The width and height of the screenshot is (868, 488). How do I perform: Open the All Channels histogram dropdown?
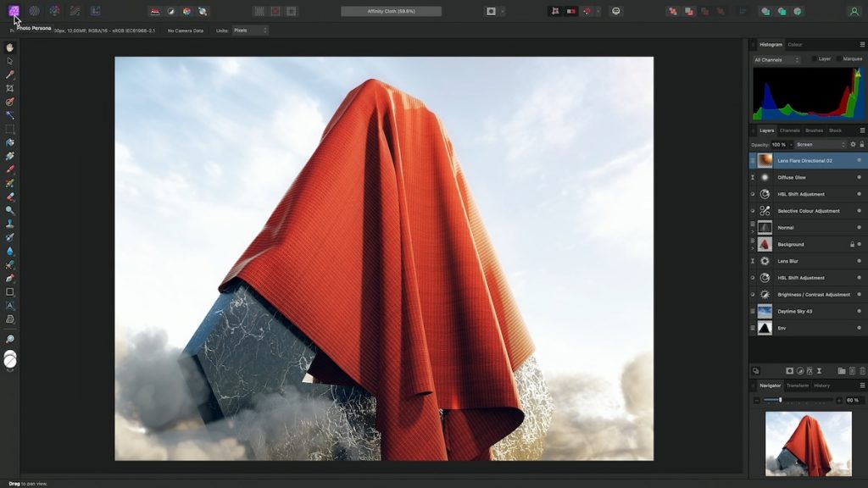tap(776, 60)
